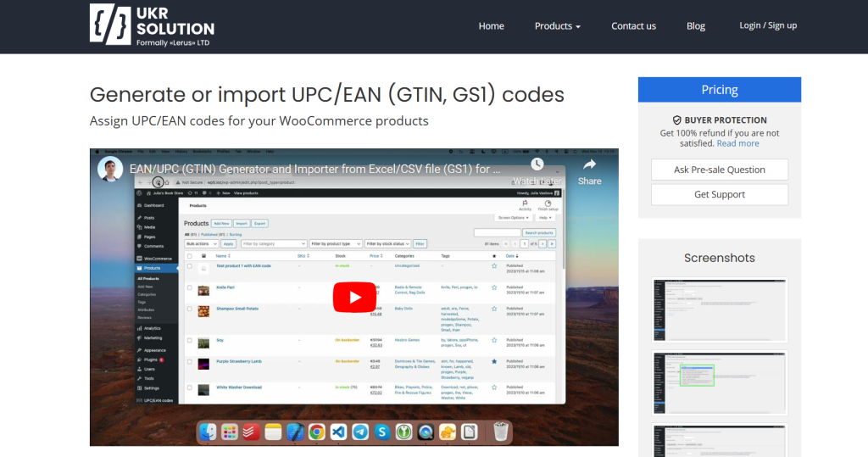Click the Activity flag icon in video
Image resolution: width=868 pixels, height=457 pixels.
coord(525,203)
